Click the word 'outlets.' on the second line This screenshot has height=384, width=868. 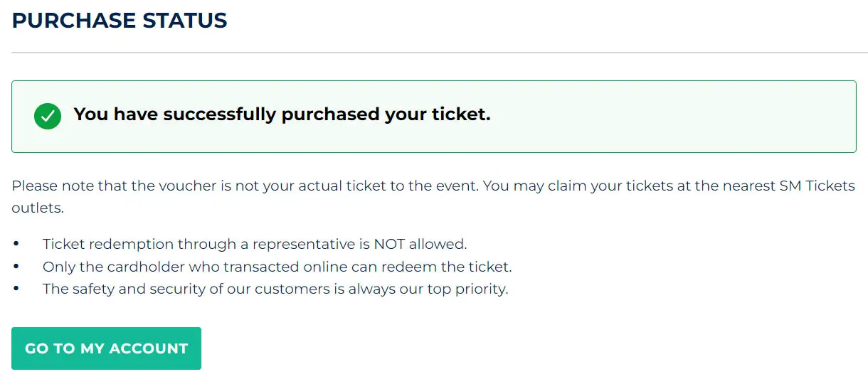coord(38,209)
